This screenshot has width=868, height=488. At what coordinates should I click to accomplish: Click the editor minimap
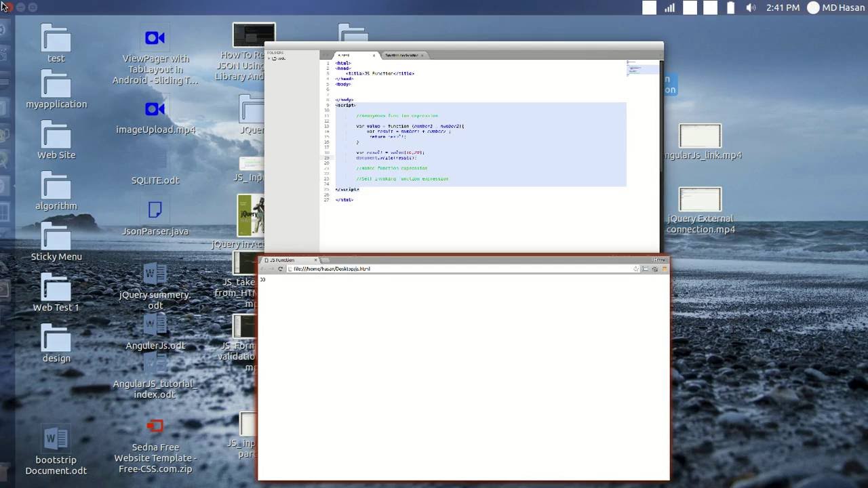(642, 68)
